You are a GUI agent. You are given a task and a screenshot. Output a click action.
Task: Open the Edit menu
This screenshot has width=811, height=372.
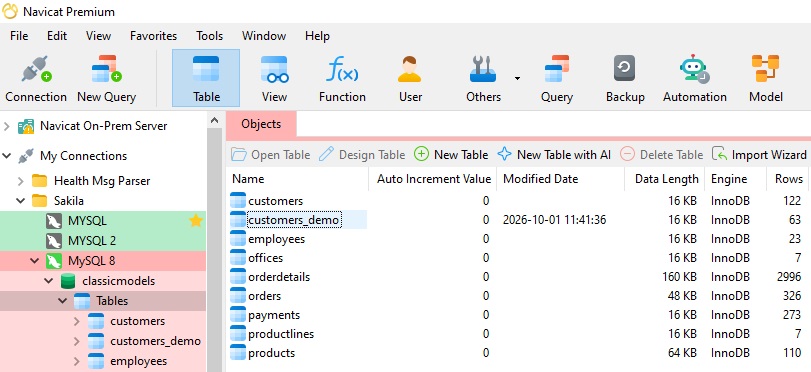pos(57,36)
